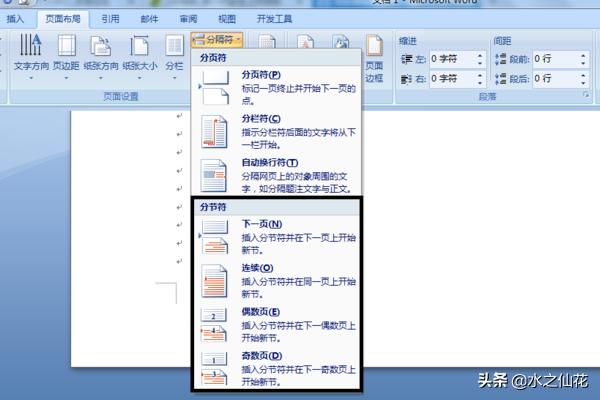Switch to the 审阅 tab
The image size is (600, 400).
click(188, 19)
